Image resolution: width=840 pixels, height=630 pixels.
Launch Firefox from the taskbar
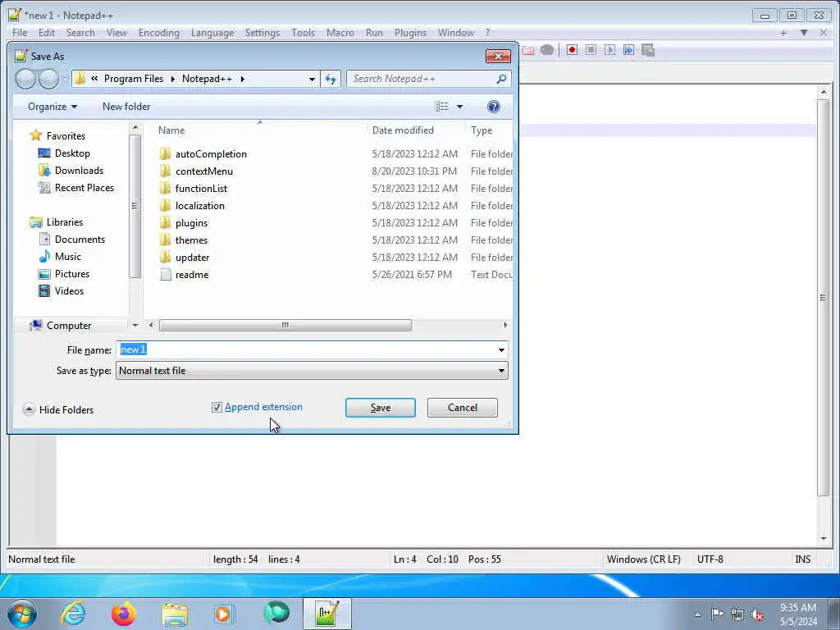pyautogui.click(x=123, y=614)
